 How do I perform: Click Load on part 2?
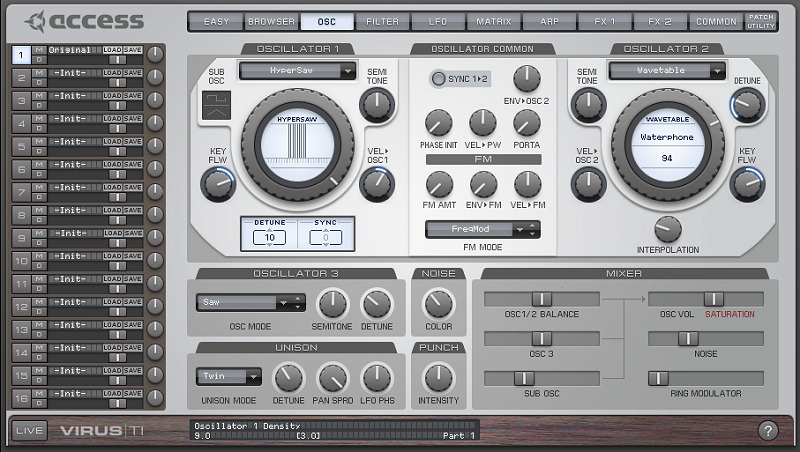click(112, 72)
